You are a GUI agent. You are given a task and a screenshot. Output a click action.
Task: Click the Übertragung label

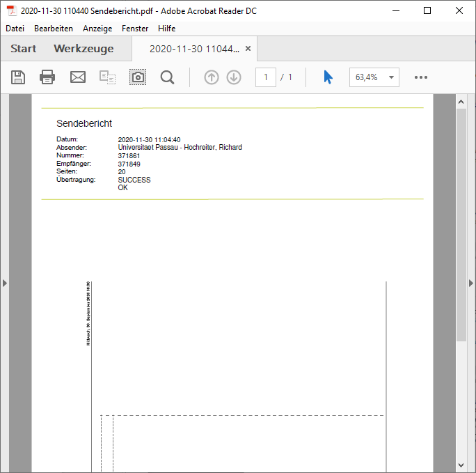pyautogui.click(x=76, y=180)
